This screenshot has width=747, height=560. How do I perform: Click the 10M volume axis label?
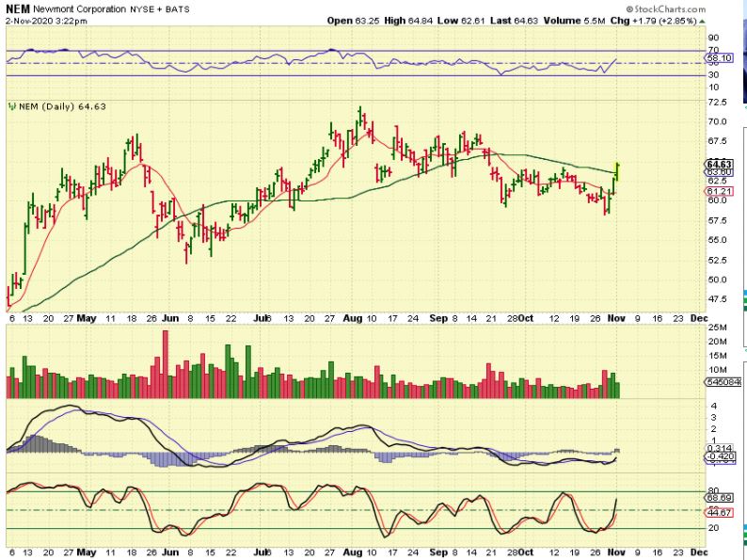click(x=718, y=370)
